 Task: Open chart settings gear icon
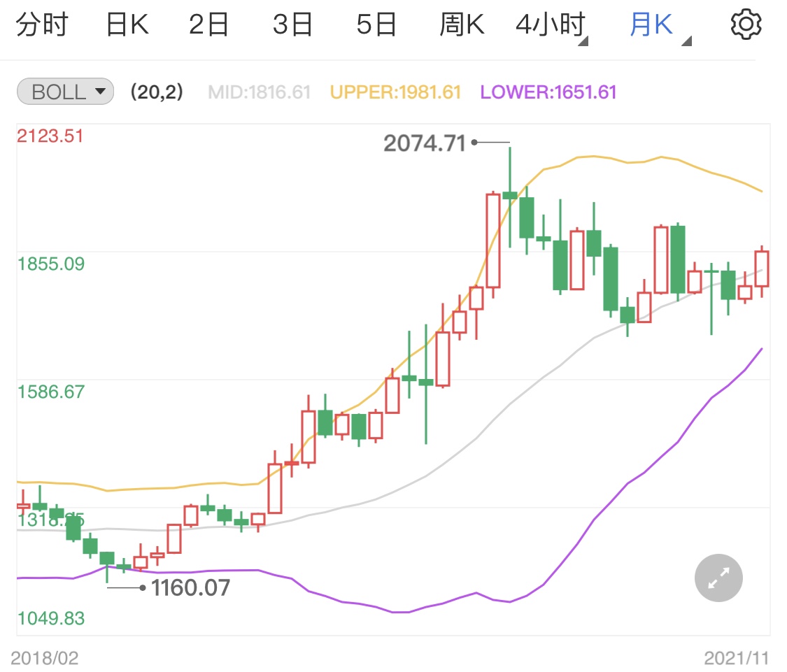coord(746,24)
